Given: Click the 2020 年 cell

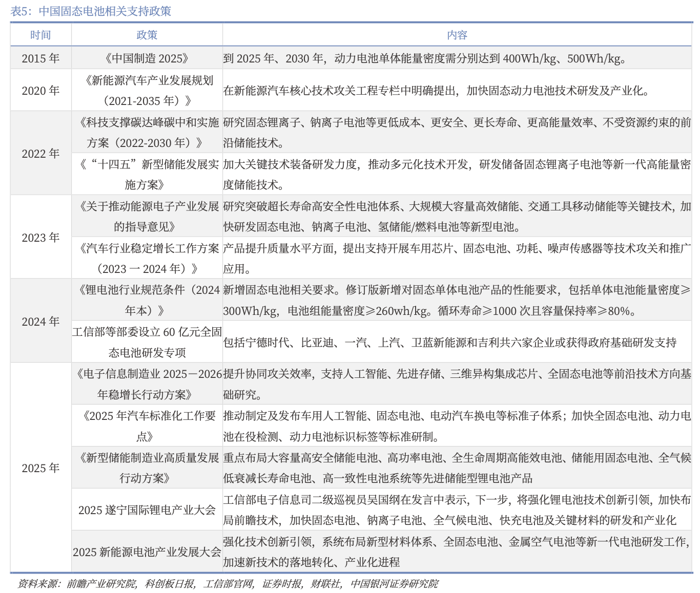Looking at the screenshot, I should tap(41, 89).
